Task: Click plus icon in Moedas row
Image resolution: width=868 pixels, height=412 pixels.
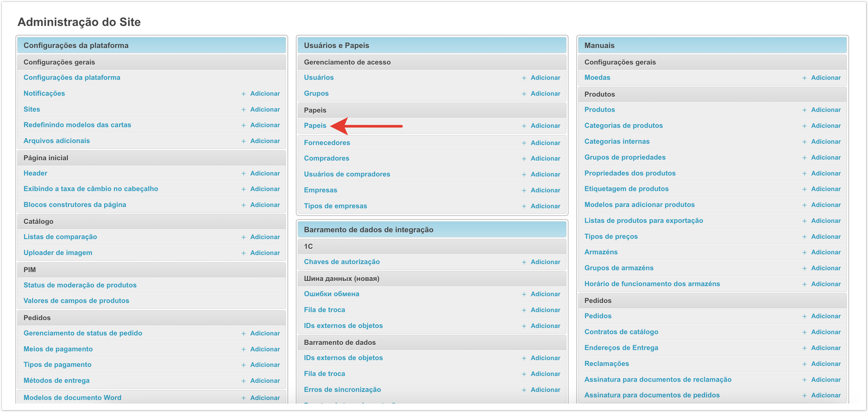Action: coord(804,78)
